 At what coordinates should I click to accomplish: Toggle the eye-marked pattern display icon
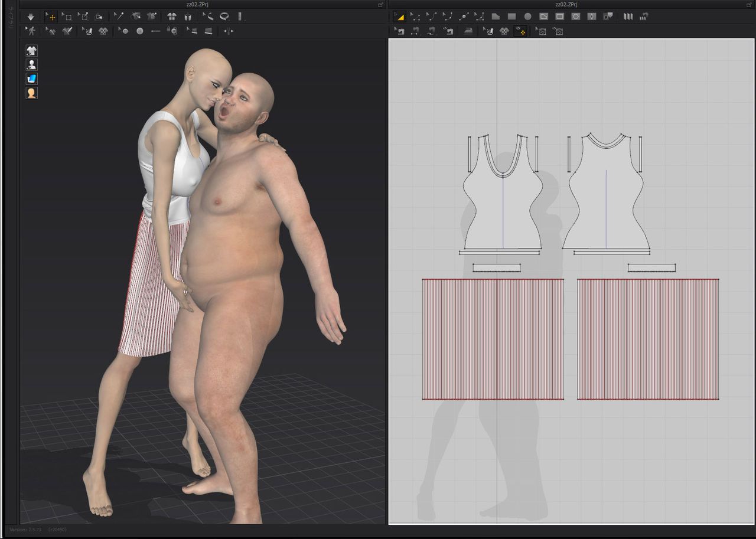point(558,31)
